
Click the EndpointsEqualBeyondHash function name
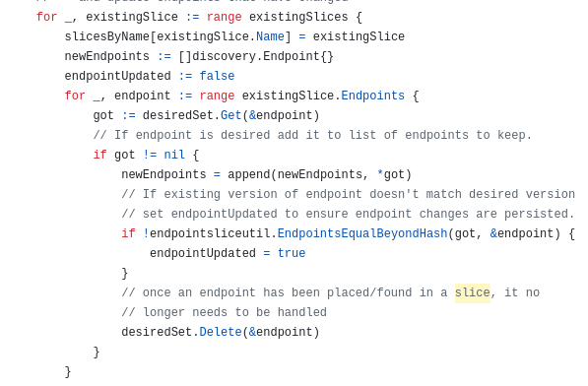[362, 233]
